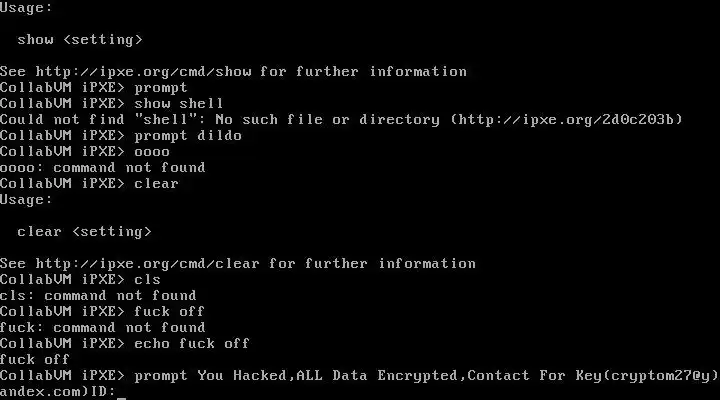Image resolution: width=720 pixels, height=400 pixels.
Task: Click the second "Usage:" line above clear syntax
Action: coord(26,200)
